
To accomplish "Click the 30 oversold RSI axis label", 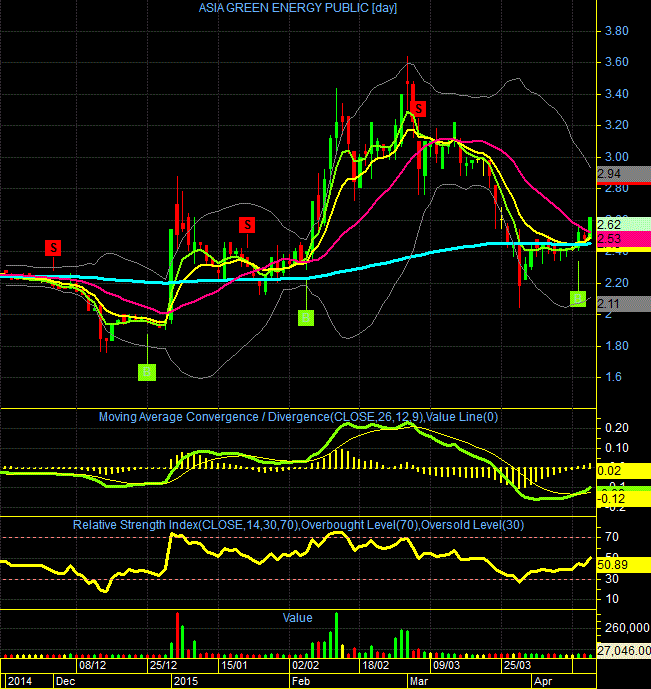I will click(612, 579).
